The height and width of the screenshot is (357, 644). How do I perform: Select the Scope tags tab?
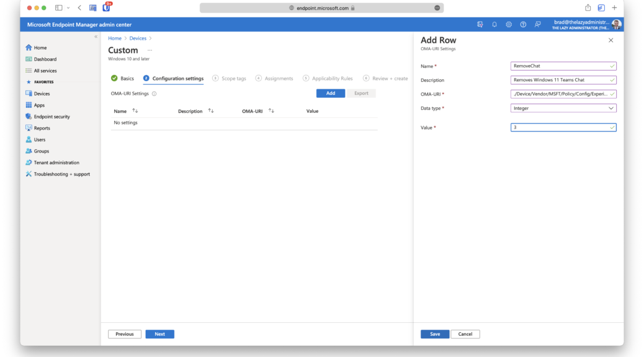229,78
